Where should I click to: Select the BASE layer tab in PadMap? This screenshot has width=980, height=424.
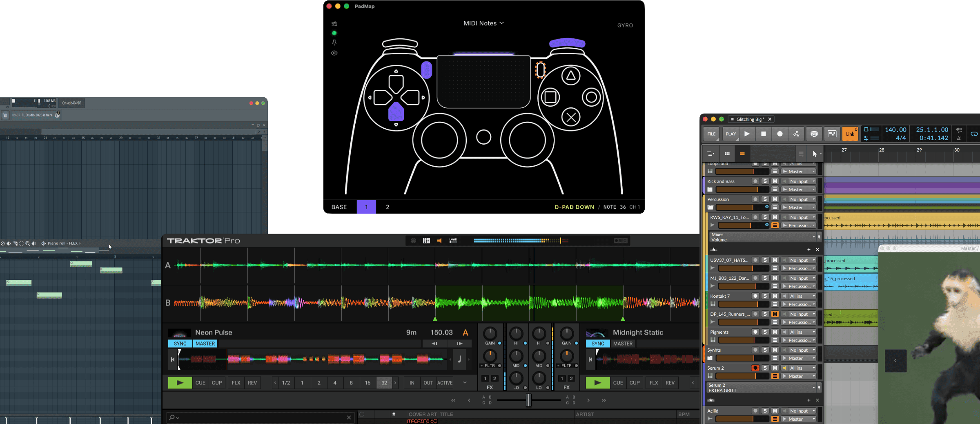339,207
